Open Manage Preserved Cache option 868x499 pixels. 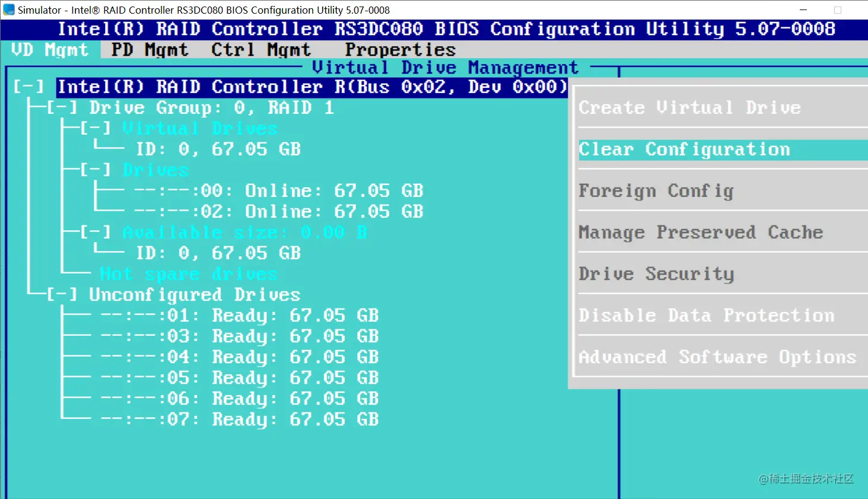[x=701, y=233]
